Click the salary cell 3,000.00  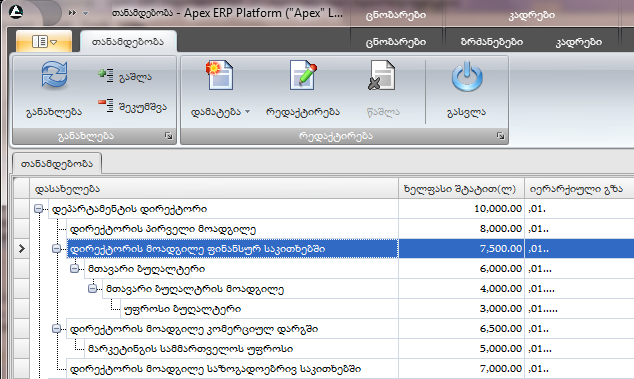pyautogui.click(x=461, y=309)
